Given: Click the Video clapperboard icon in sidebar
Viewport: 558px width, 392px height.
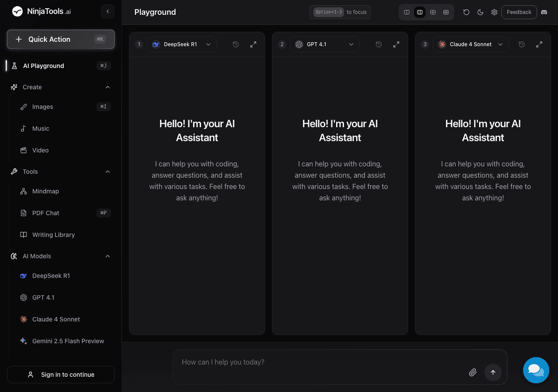Looking at the screenshot, I should pos(24,150).
